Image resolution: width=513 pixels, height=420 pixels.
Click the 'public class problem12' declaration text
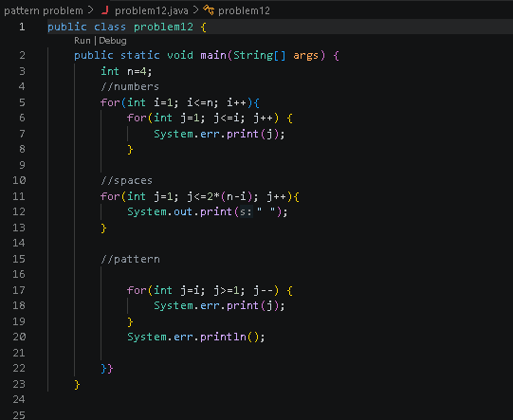click(x=120, y=27)
